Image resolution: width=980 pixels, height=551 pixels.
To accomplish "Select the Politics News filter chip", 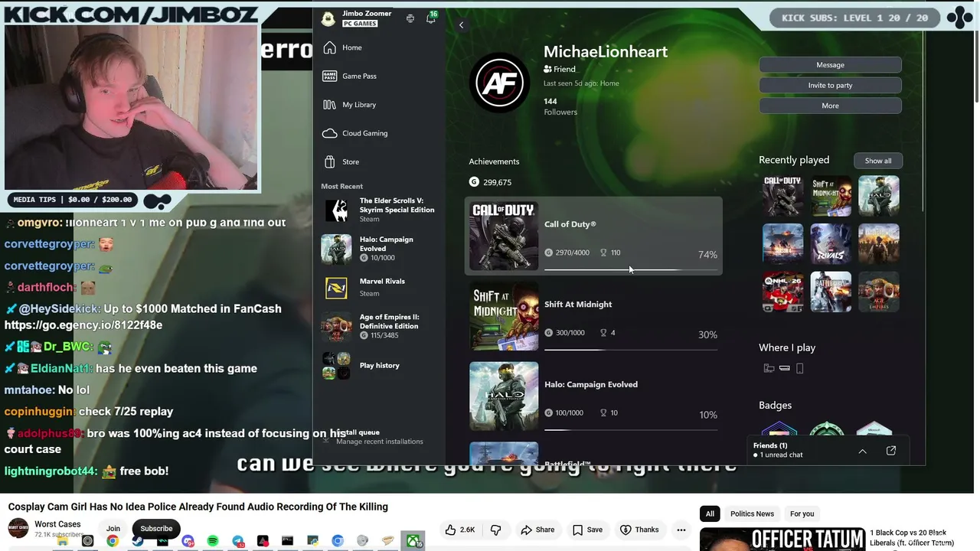I will pyautogui.click(x=752, y=514).
